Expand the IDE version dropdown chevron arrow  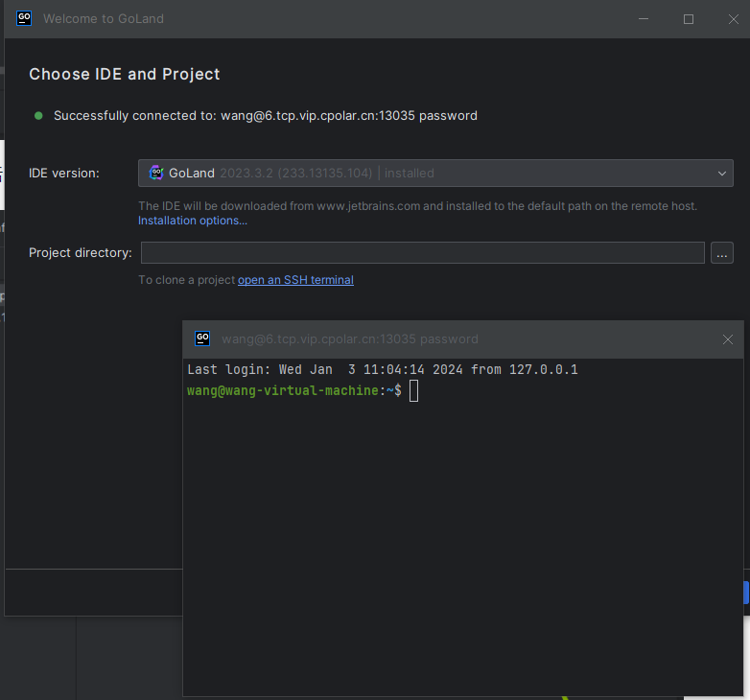[721, 174]
